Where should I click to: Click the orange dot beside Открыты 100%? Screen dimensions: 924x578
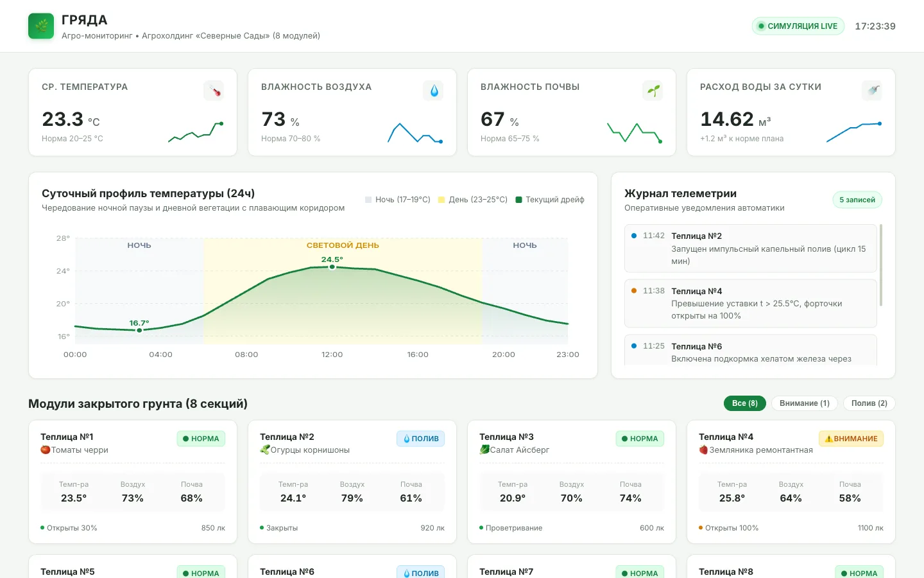701,528
